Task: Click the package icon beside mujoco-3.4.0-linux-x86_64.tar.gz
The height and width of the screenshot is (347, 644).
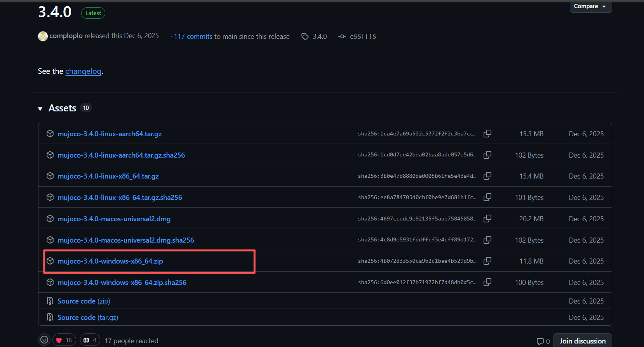Action: click(50, 176)
